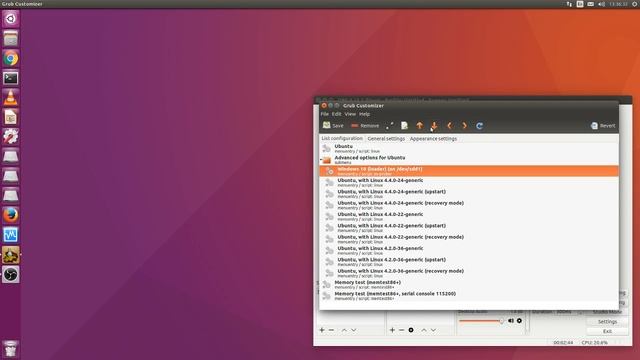The width and height of the screenshot is (640, 360).
Task: Move source down with the OBS chevron
Action: click(433, 330)
